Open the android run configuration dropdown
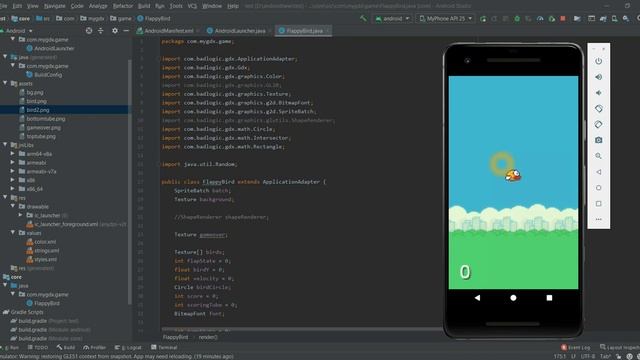 (392, 19)
